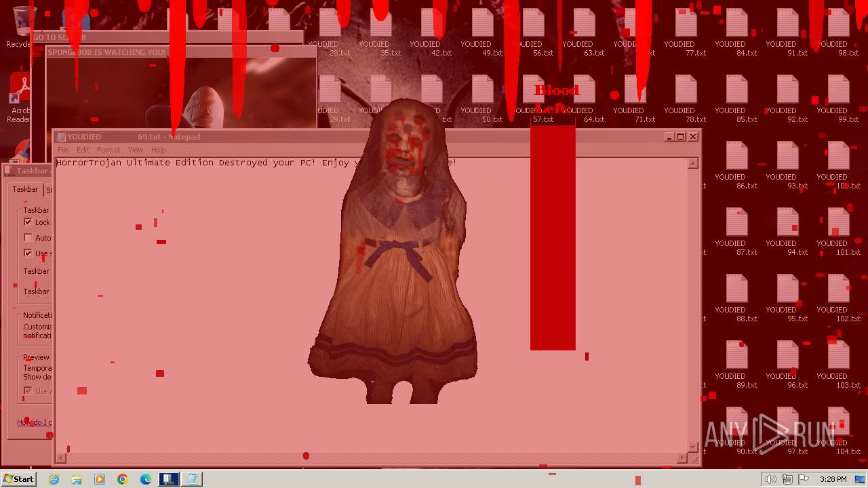868x488 pixels.
Task: Select the Taskbar tab in Taskbar properties
Action: [x=25, y=190]
